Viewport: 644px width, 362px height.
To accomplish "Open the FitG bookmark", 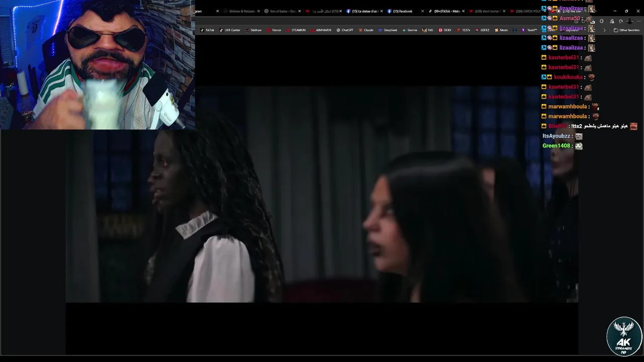I will 428,30.
